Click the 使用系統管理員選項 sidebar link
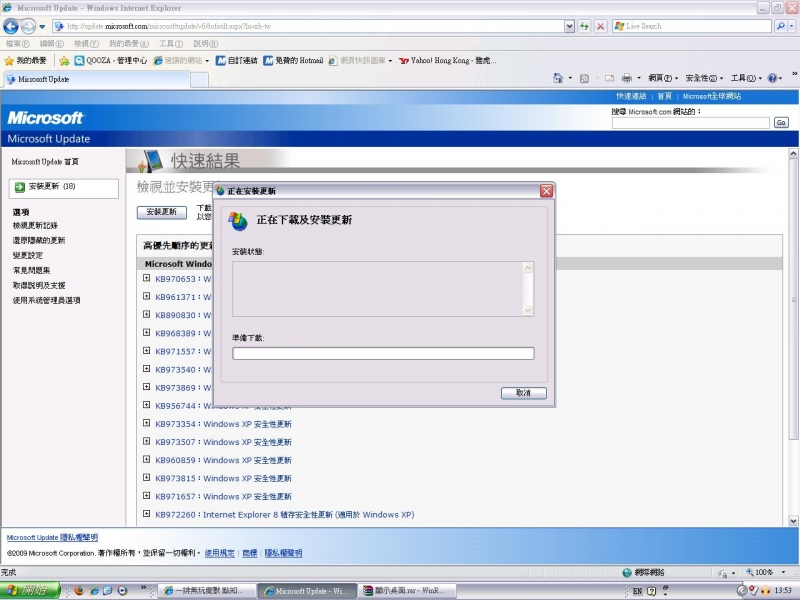The width and height of the screenshot is (800, 600). coord(46,301)
